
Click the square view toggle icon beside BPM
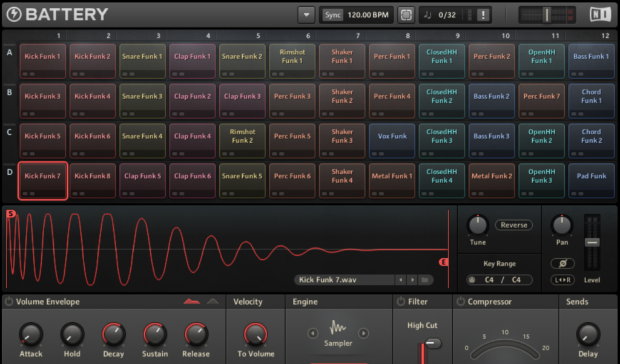pyautogui.click(x=406, y=15)
